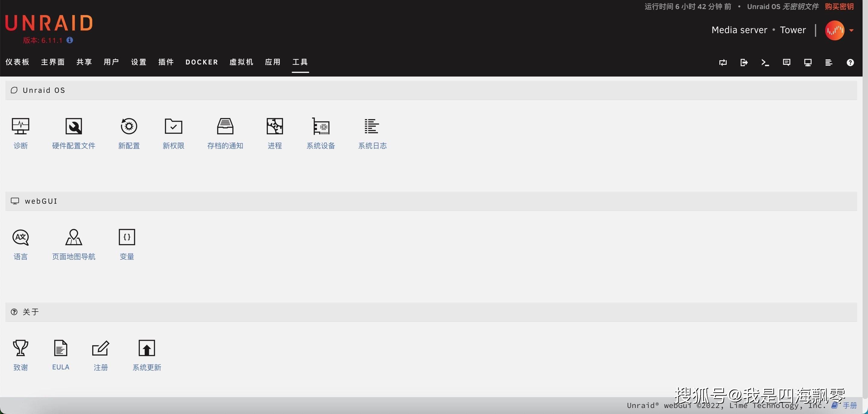Click the help question mark icon

click(x=850, y=62)
